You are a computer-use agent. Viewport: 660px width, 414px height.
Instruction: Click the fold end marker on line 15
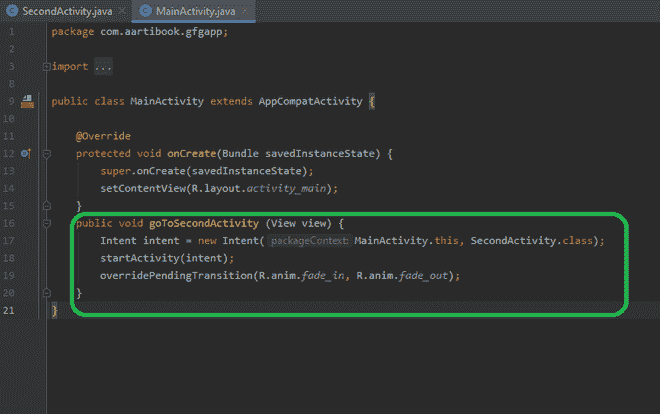[46, 205]
